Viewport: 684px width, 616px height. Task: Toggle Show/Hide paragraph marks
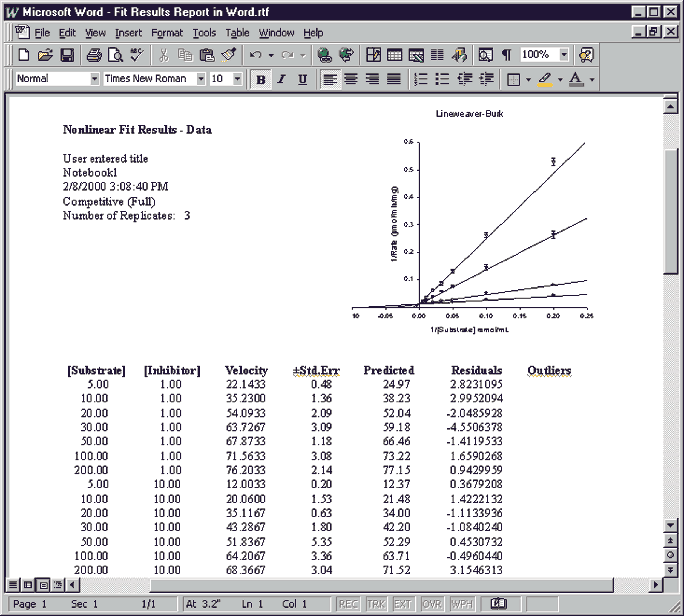507,55
